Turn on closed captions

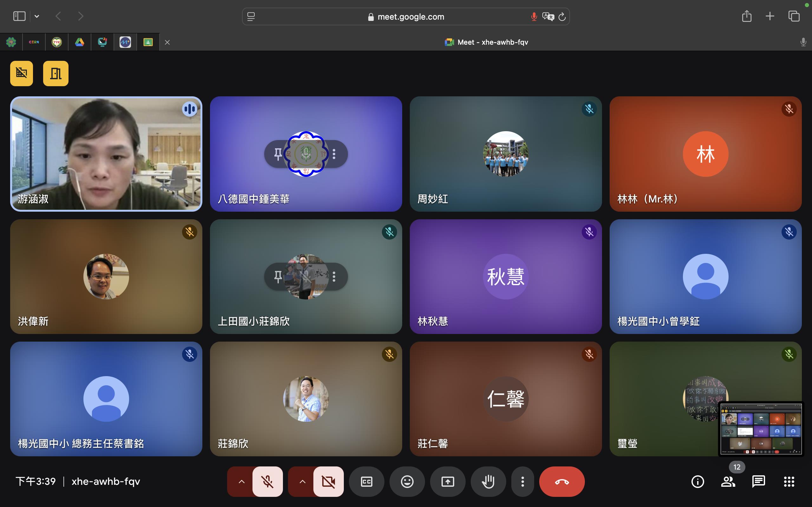(x=366, y=482)
